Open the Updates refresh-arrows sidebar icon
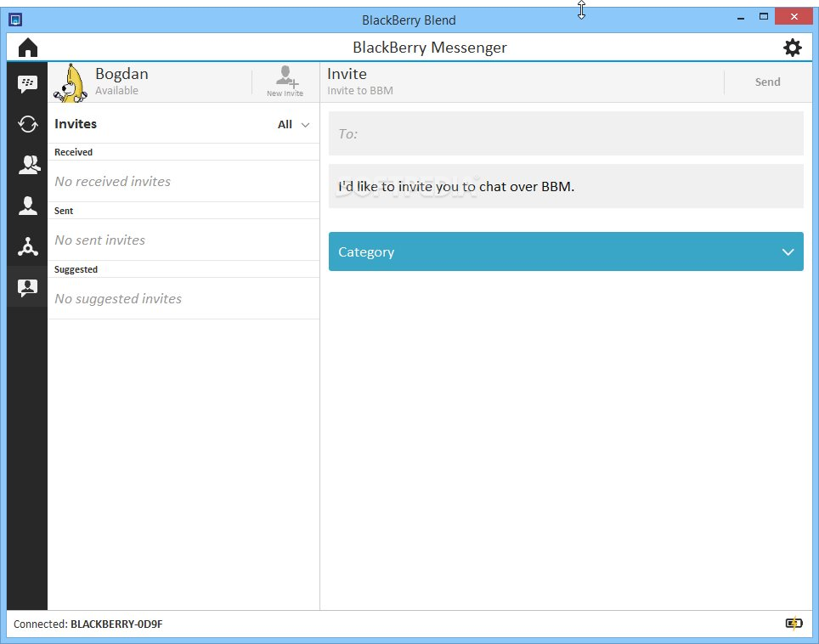Image resolution: width=819 pixels, height=644 pixels. click(x=28, y=124)
